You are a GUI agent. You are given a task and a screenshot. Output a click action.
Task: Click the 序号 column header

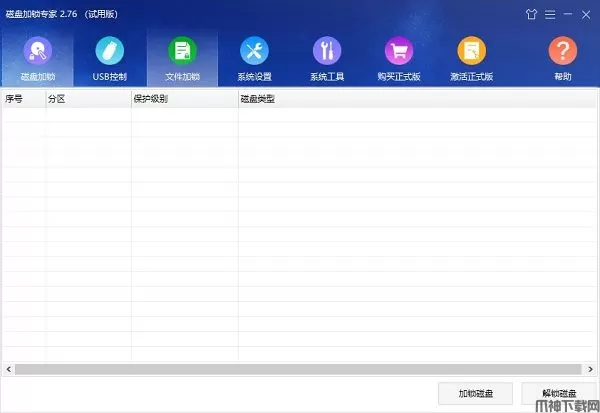tap(24, 99)
